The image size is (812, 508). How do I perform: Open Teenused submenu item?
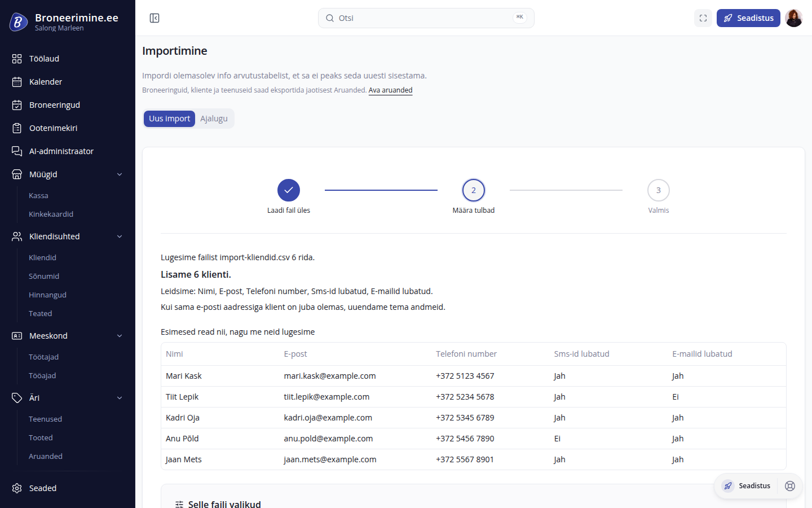(x=45, y=419)
